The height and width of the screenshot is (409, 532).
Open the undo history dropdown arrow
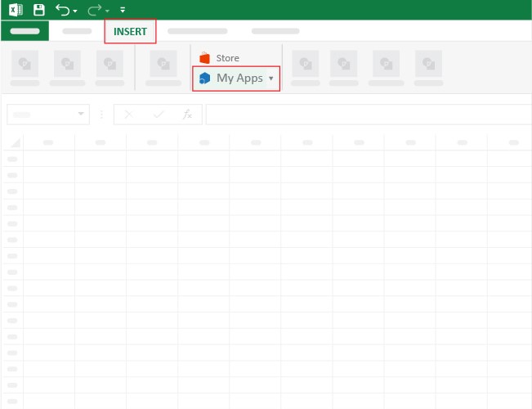pos(75,11)
